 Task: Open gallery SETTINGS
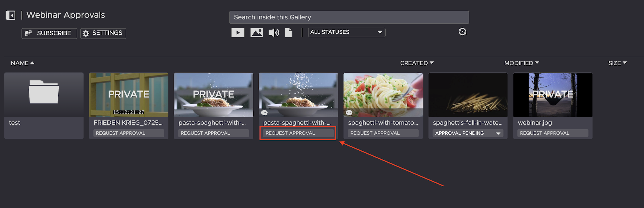click(x=103, y=33)
